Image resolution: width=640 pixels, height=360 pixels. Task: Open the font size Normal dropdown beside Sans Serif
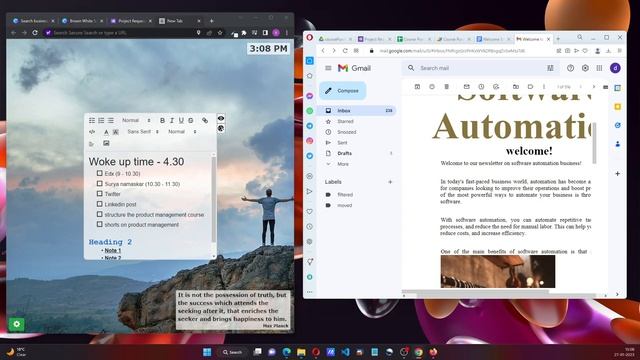coord(182,132)
